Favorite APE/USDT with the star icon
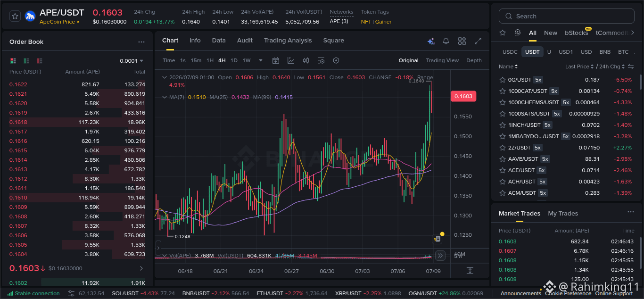644x299 pixels. point(15,16)
